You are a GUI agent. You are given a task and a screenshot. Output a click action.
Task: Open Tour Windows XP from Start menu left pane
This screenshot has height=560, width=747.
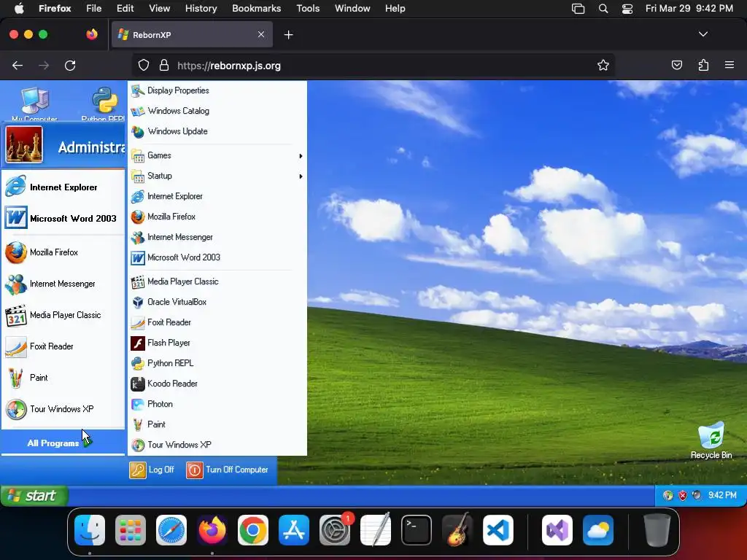coord(63,409)
